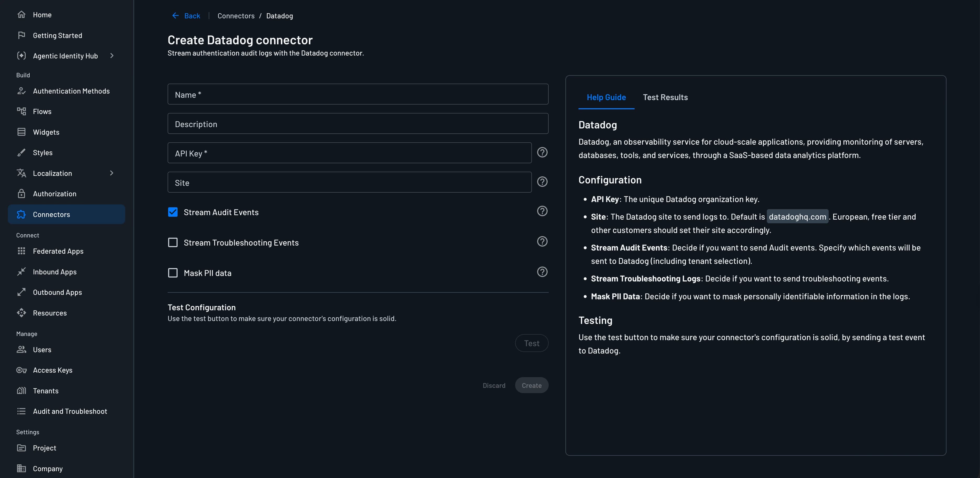Open Audit and Troubleshoot page
Screen dimensions: 980x478
pyautogui.click(x=67, y=411)
